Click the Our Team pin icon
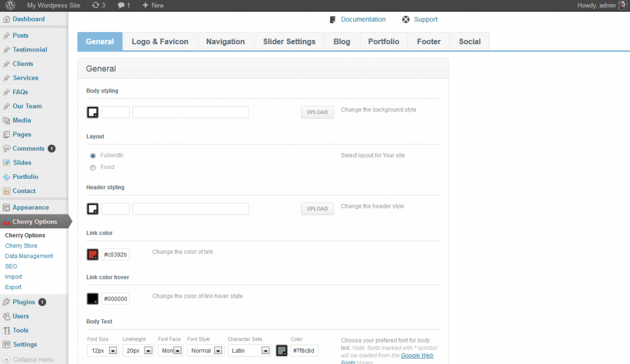The width and height of the screenshot is (630, 364). pyautogui.click(x=6, y=106)
